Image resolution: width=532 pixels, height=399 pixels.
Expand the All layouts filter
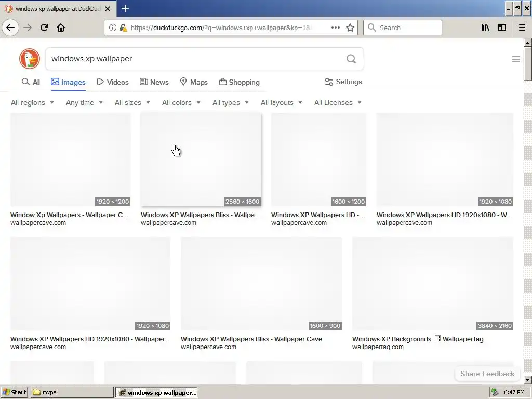pyautogui.click(x=281, y=102)
